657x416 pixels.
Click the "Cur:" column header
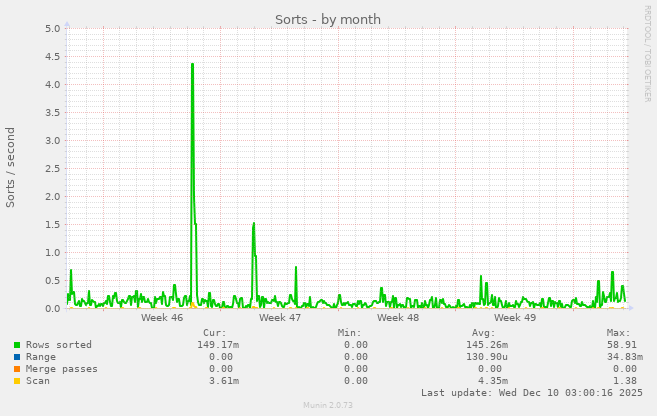click(x=214, y=333)
